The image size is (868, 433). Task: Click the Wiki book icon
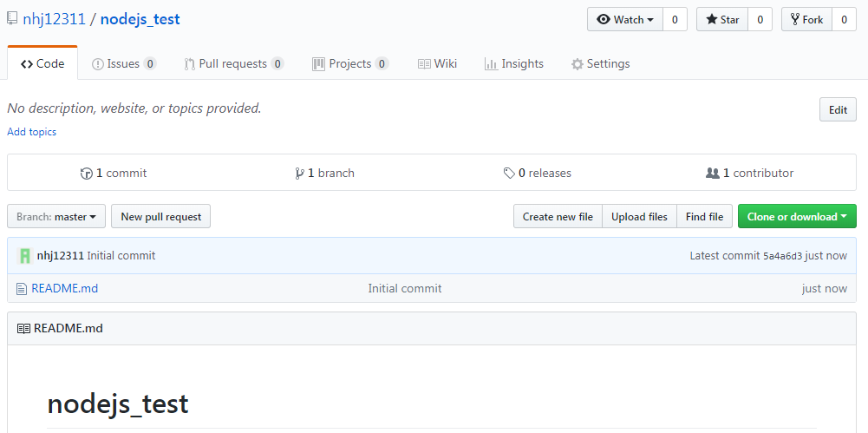[x=424, y=64]
